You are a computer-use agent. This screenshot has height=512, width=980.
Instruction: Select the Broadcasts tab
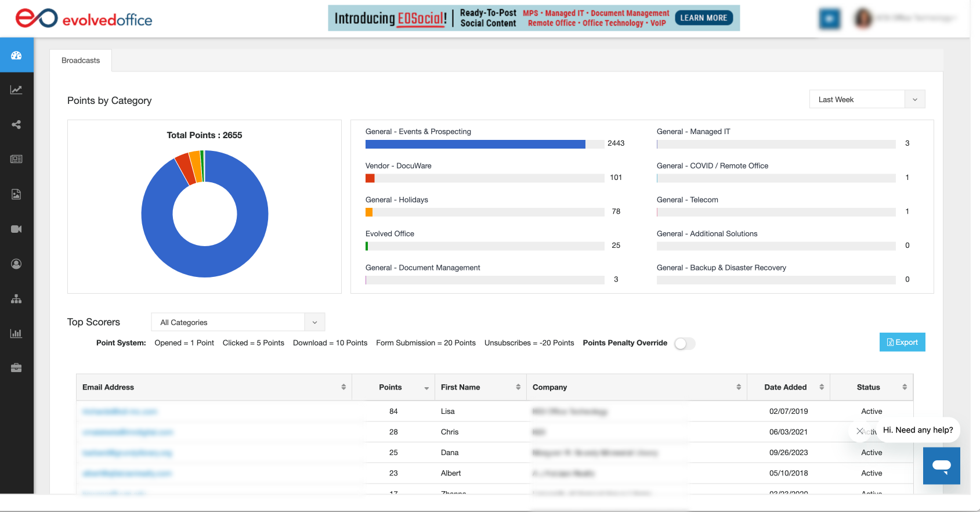[81, 60]
